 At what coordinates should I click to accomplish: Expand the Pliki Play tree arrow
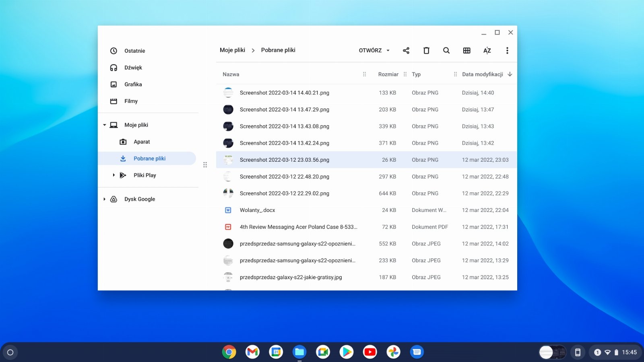[x=114, y=175]
